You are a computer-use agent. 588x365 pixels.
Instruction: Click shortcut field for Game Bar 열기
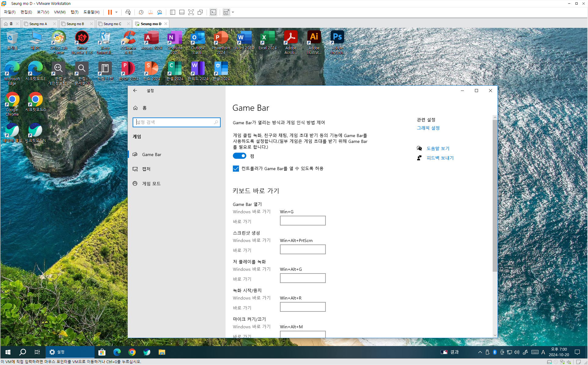coord(303,221)
